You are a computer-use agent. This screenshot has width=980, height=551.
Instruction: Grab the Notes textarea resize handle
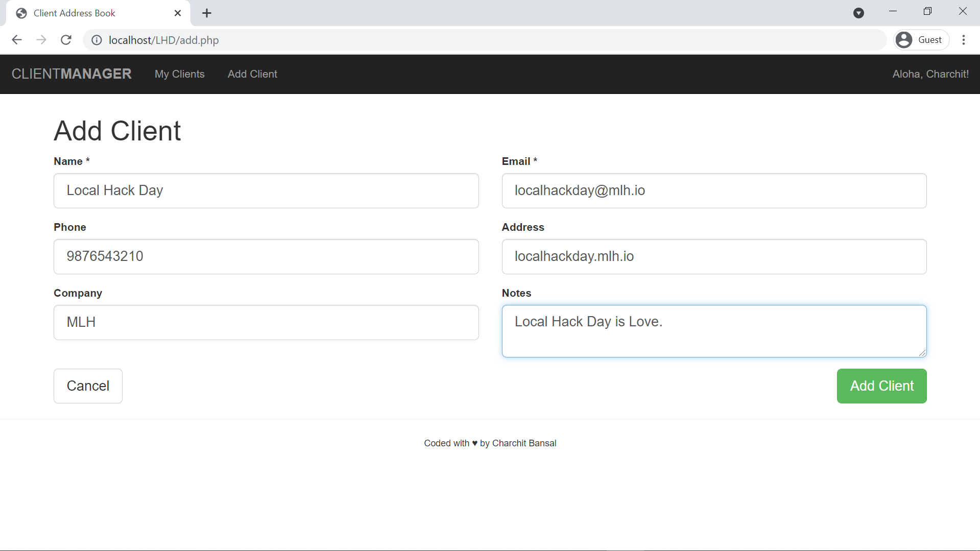click(922, 353)
